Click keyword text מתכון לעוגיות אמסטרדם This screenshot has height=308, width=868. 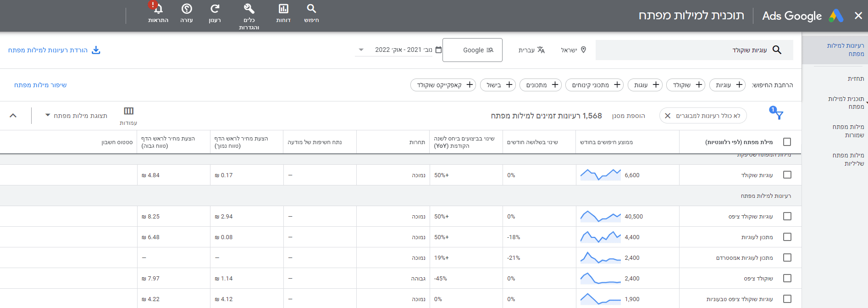tap(745, 258)
